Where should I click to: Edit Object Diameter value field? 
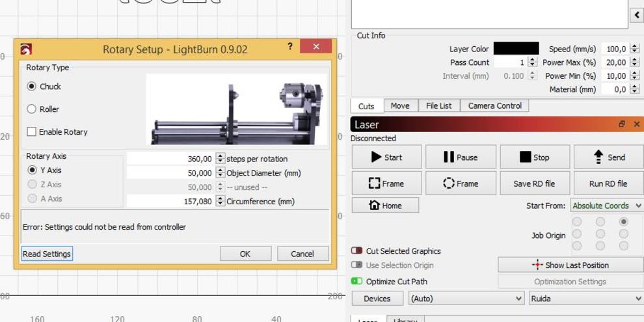[172, 173]
